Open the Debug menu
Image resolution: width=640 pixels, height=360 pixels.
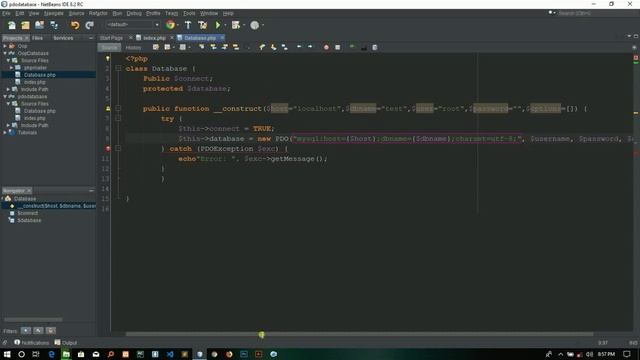134,13
